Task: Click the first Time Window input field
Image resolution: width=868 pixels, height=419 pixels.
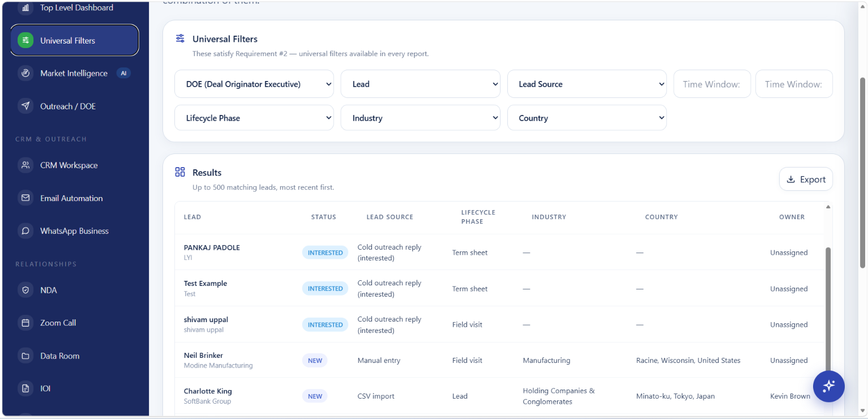Action: coord(712,84)
